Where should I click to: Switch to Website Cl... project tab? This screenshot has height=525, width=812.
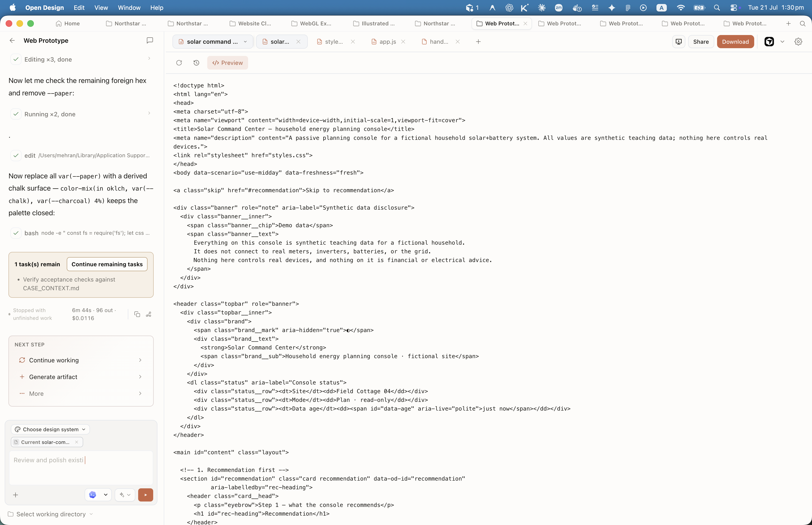pyautogui.click(x=251, y=24)
